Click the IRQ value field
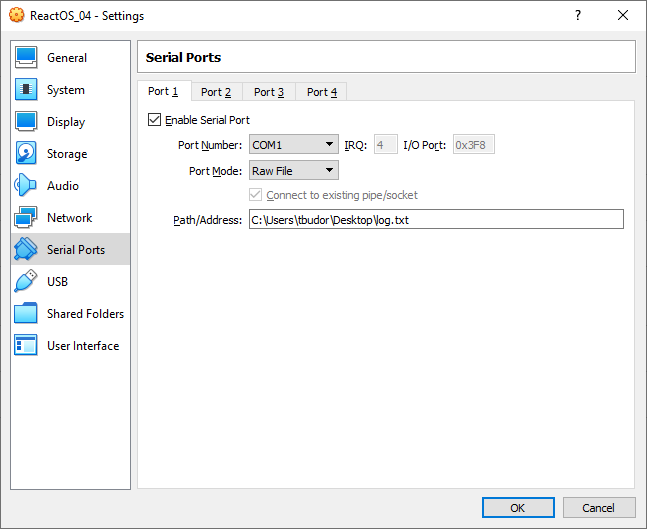The width and height of the screenshot is (647, 529). [x=386, y=144]
